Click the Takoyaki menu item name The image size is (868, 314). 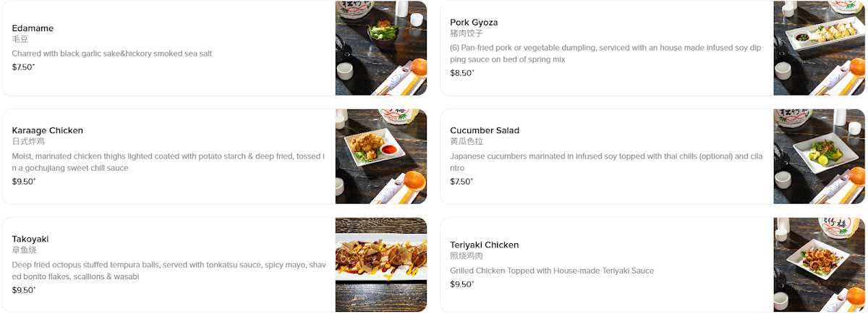(x=30, y=239)
